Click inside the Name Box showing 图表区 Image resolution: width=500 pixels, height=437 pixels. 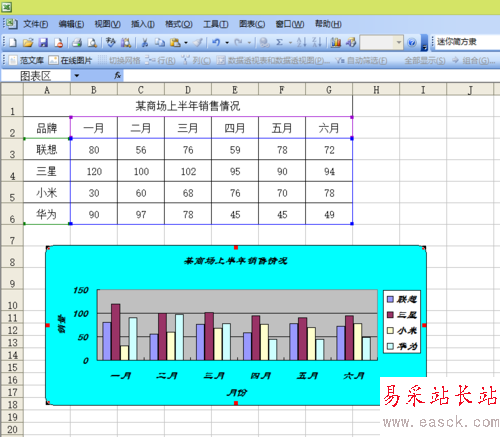[x=36, y=76]
